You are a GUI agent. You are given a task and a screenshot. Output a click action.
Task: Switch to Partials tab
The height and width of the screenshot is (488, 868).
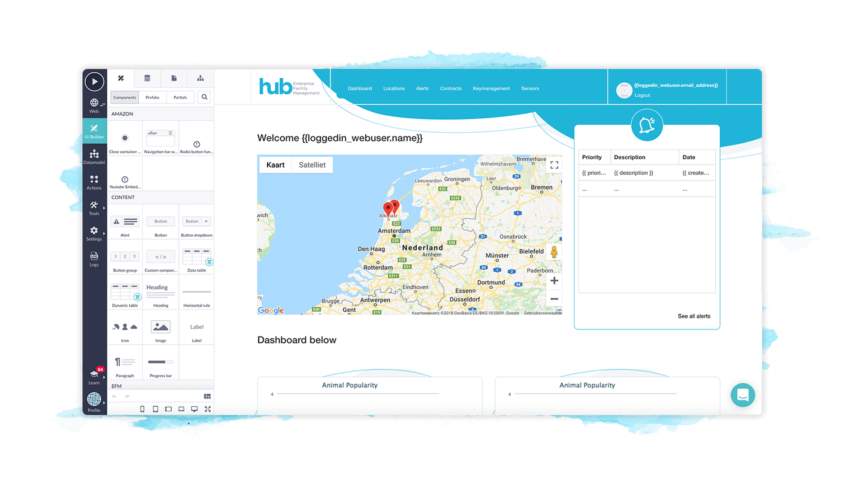[181, 97]
